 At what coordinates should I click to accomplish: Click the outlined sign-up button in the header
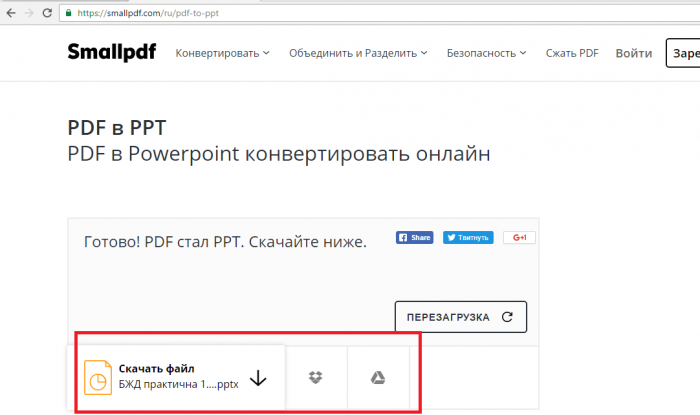(x=682, y=53)
